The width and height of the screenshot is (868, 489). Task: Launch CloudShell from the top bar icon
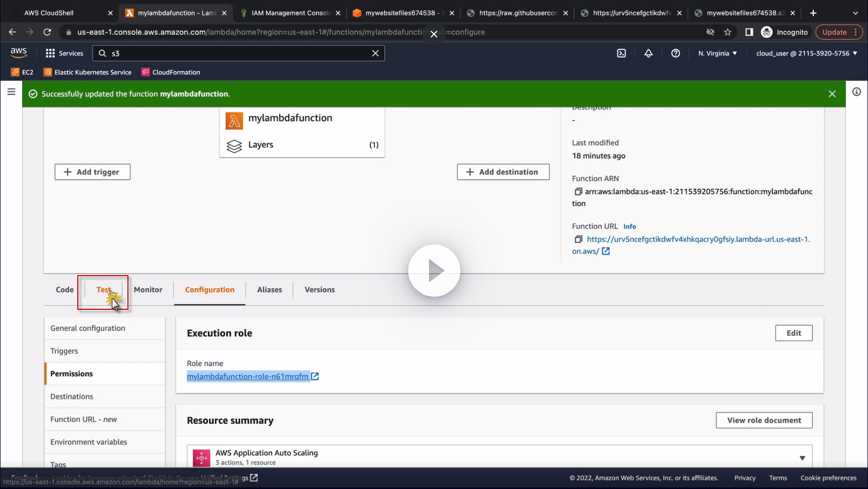(621, 53)
